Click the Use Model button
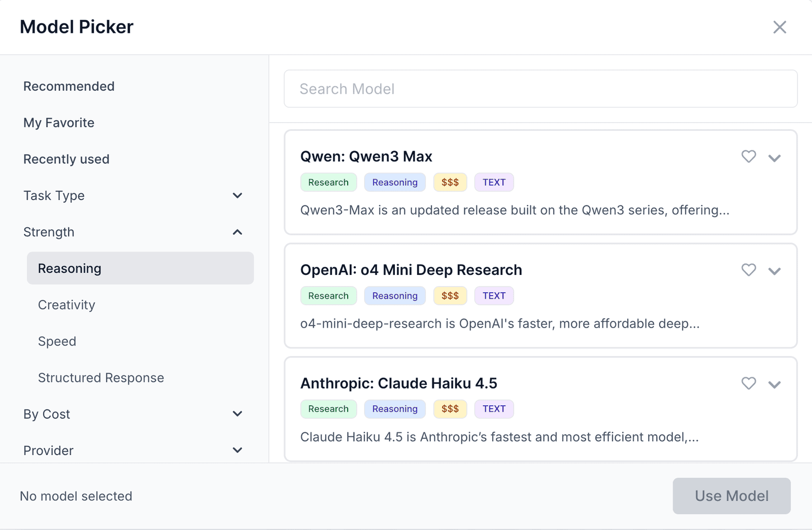 731,496
